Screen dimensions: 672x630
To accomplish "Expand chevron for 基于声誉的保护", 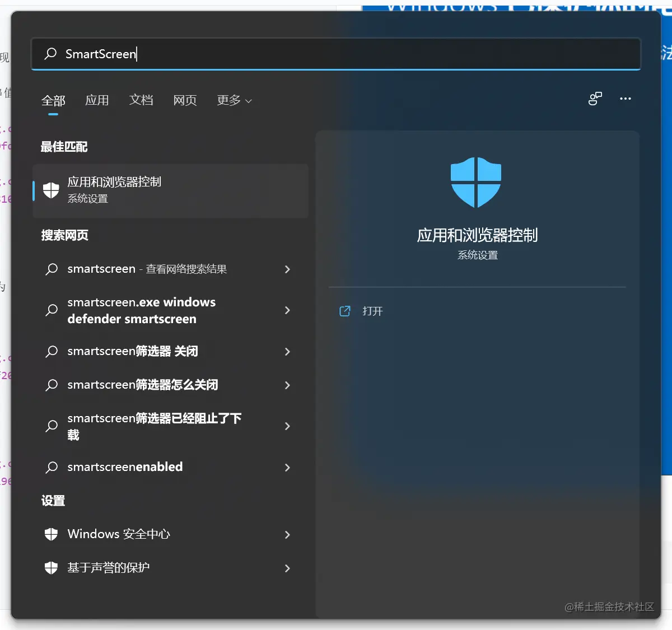I will tap(287, 568).
